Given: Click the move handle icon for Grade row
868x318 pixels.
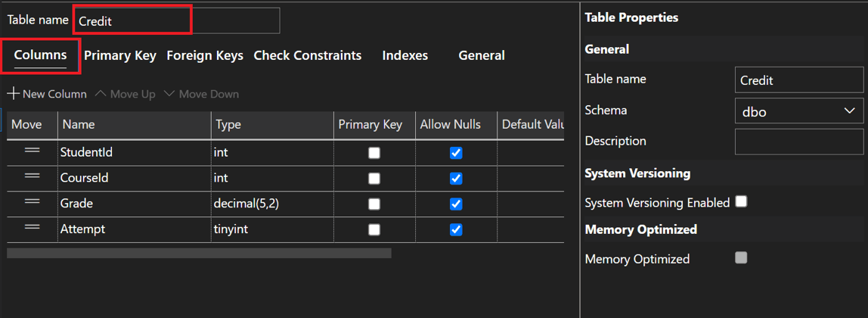Looking at the screenshot, I should click(32, 202).
